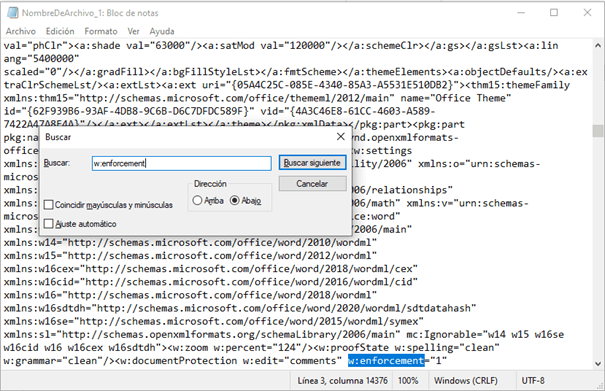
Task: Click the xmlns:w16cex attribute line
Action: point(211,269)
